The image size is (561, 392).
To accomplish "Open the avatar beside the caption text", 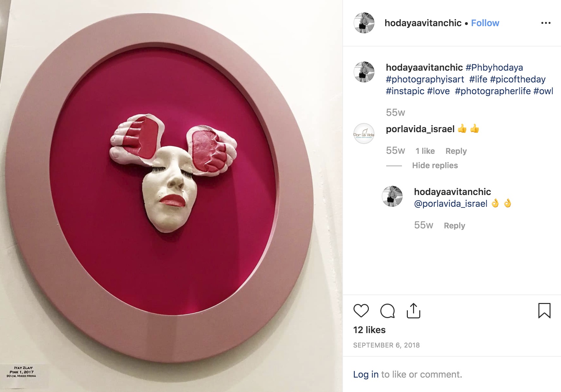I will pyautogui.click(x=364, y=72).
